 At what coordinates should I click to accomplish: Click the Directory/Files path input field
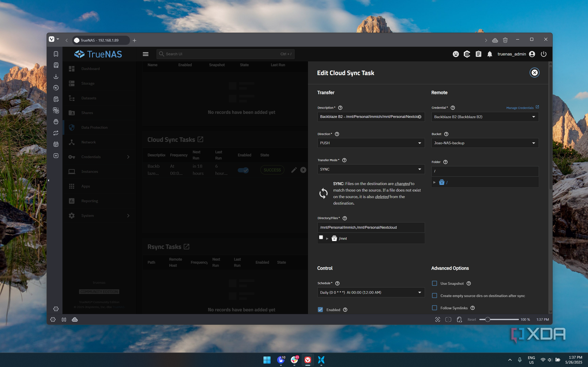(x=371, y=227)
